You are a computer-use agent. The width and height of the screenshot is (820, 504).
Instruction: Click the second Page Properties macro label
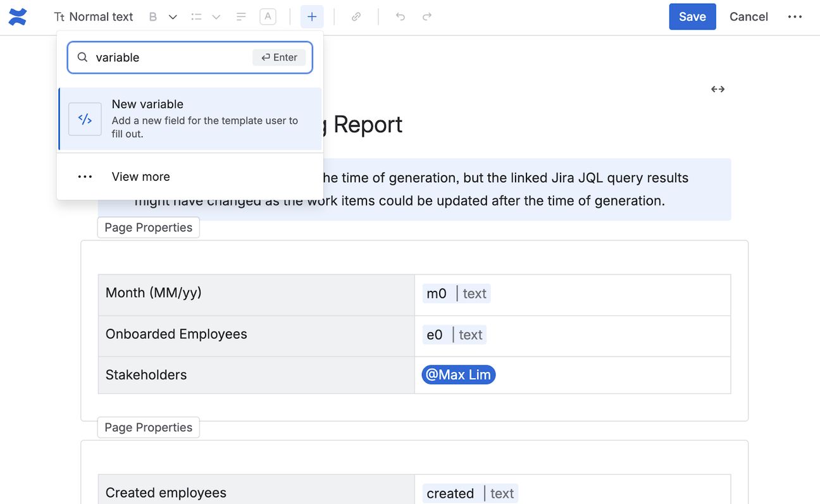coord(148,427)
